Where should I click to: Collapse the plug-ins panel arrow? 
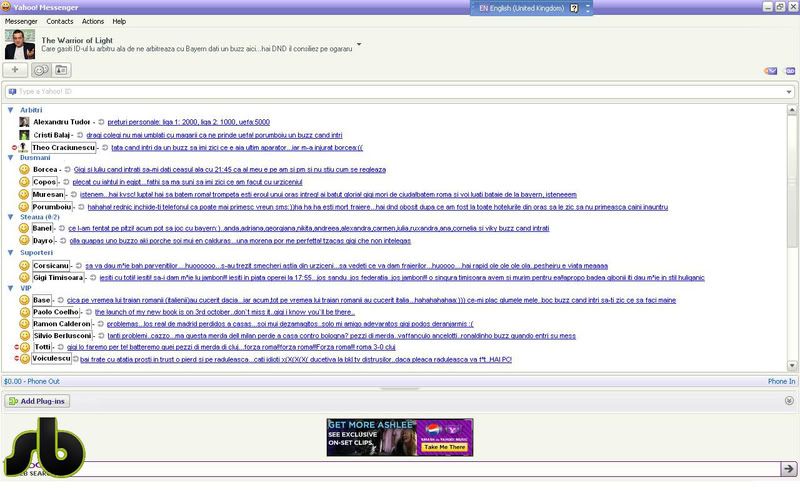[x=789, y=401]
